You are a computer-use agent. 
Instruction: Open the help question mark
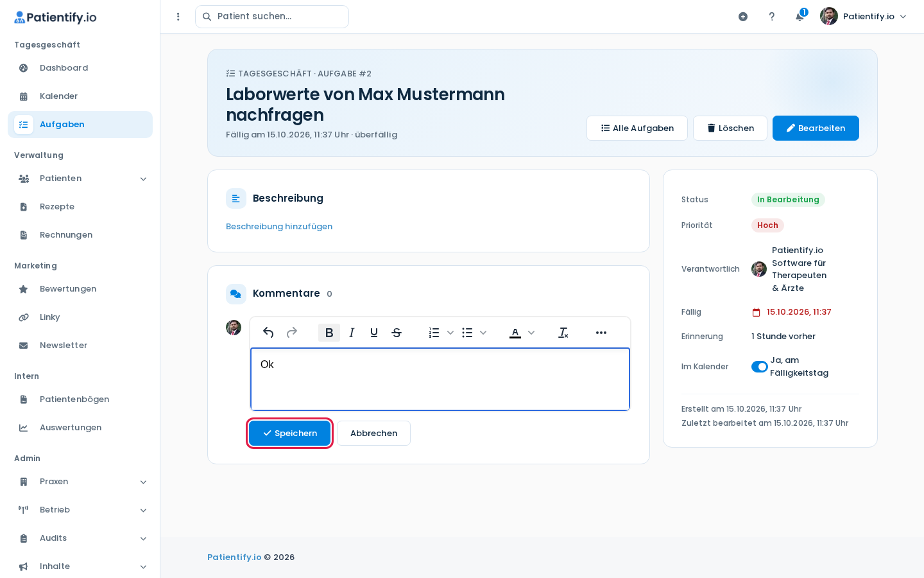point(772,17)
